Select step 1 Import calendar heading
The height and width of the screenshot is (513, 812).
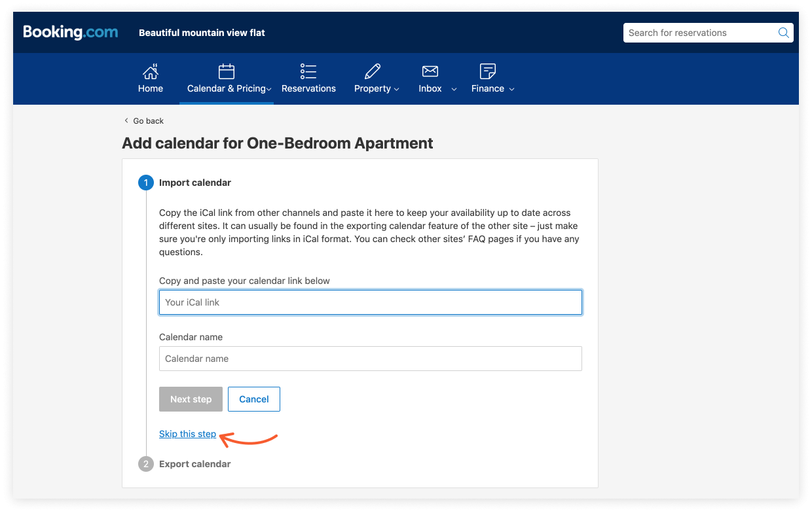195,183
